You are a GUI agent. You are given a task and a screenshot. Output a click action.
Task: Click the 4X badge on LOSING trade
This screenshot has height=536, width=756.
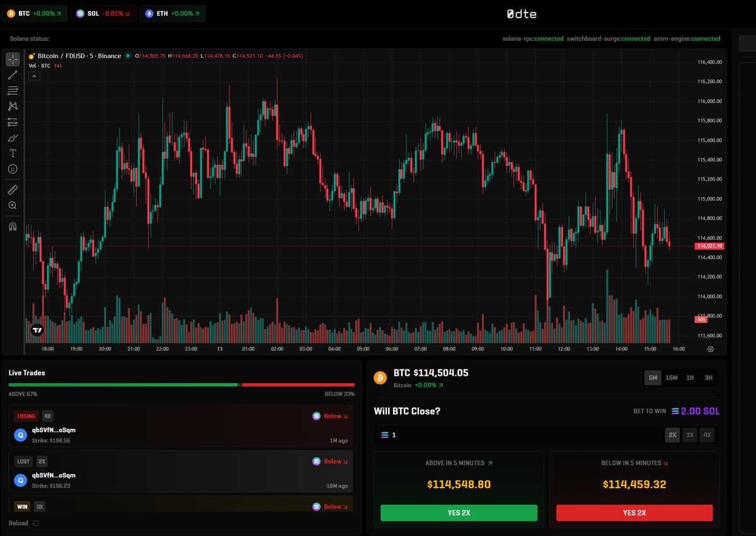tap(48, 416)
